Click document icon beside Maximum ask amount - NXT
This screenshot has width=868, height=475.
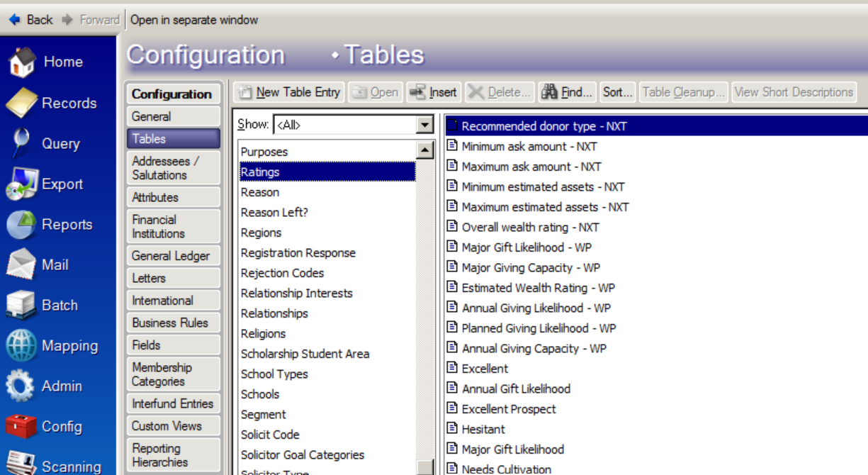[452, 167]
